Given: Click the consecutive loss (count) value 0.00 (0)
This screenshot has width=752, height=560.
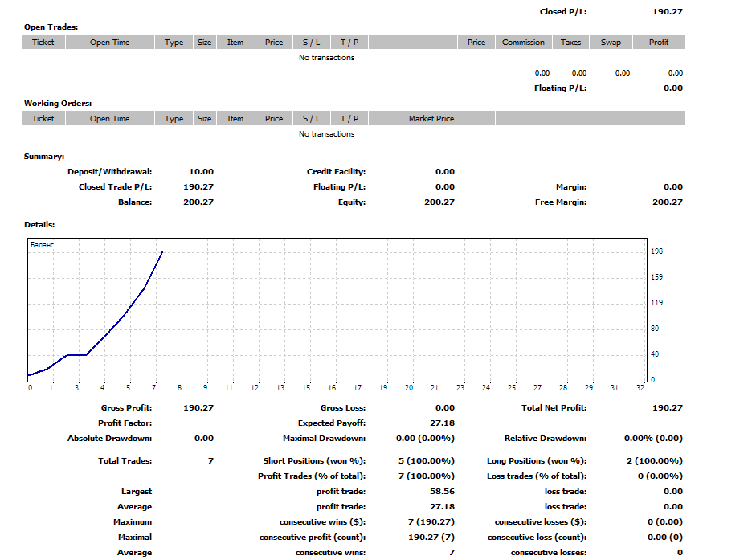Looking at the screenshot, I should pyautogui.click(x=664, y=538).
